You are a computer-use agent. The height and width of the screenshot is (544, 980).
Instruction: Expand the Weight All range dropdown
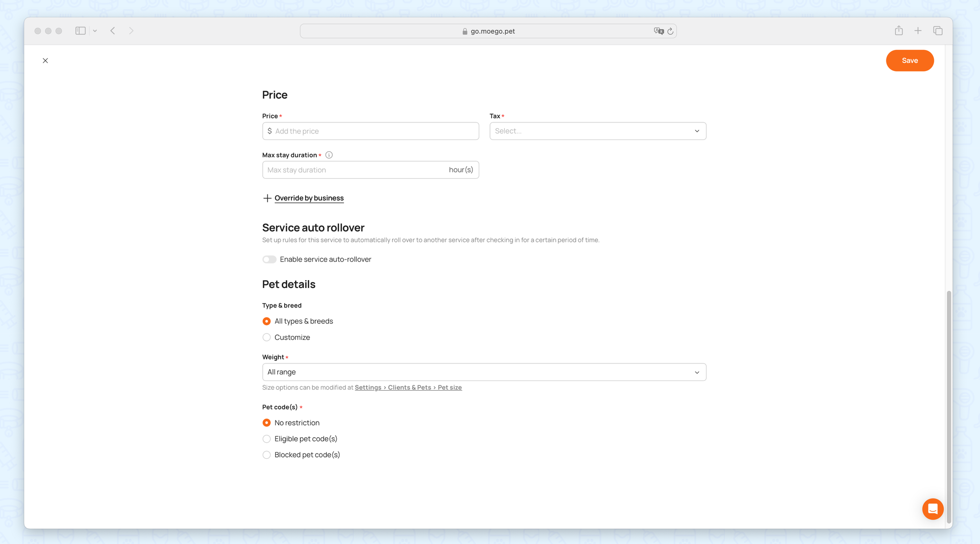484,372
